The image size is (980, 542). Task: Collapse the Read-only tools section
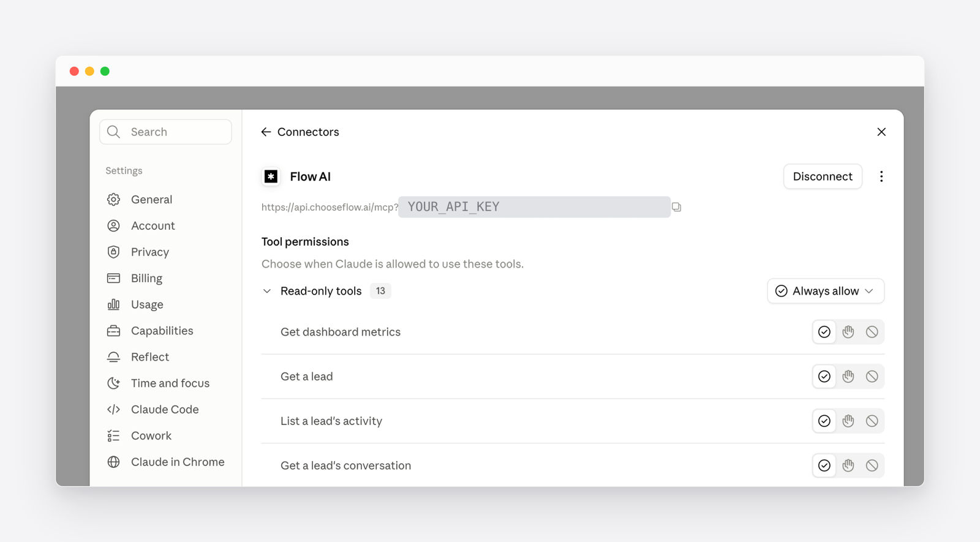[267, 291]
